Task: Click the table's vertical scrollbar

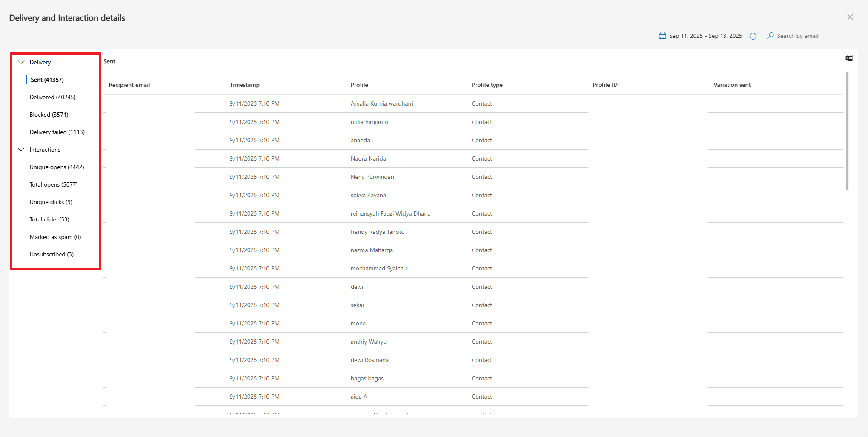Action: click(847, 131)
